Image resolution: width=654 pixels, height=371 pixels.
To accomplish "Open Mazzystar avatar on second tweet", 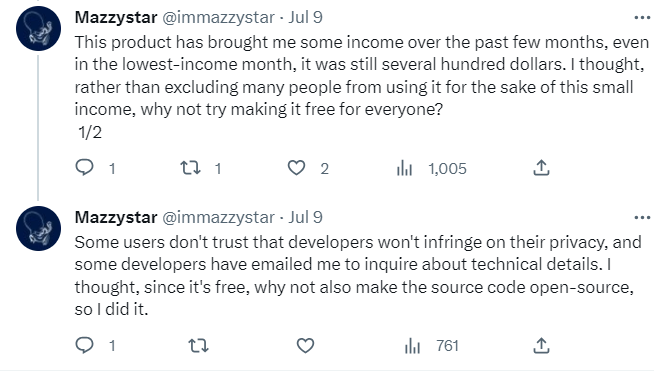I will pos(38,228).
